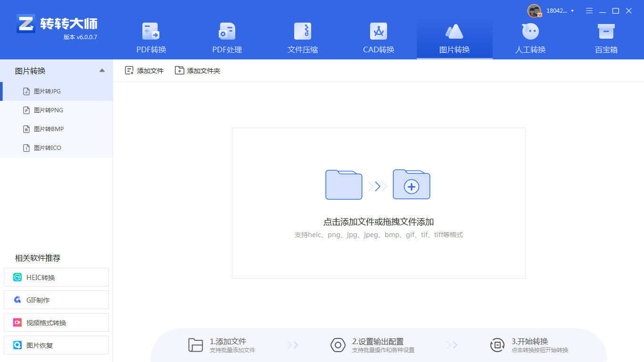Click the 视频格式转换 app icon

click(x=17, y=322)
